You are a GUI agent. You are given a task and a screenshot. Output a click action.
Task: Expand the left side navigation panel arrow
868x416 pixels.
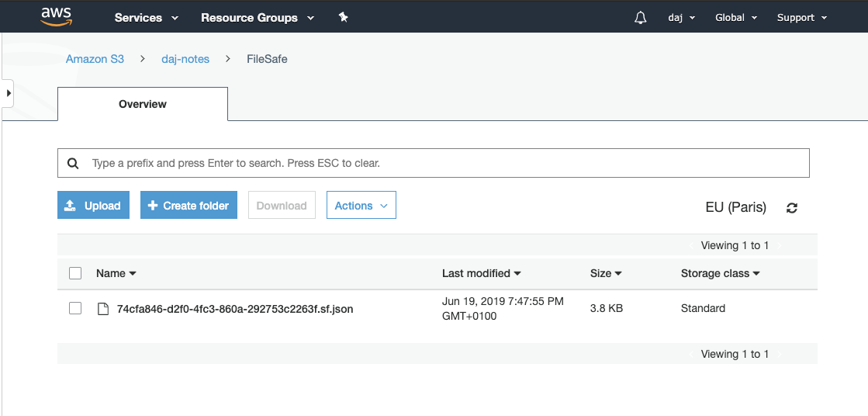(x=8, y=93)
